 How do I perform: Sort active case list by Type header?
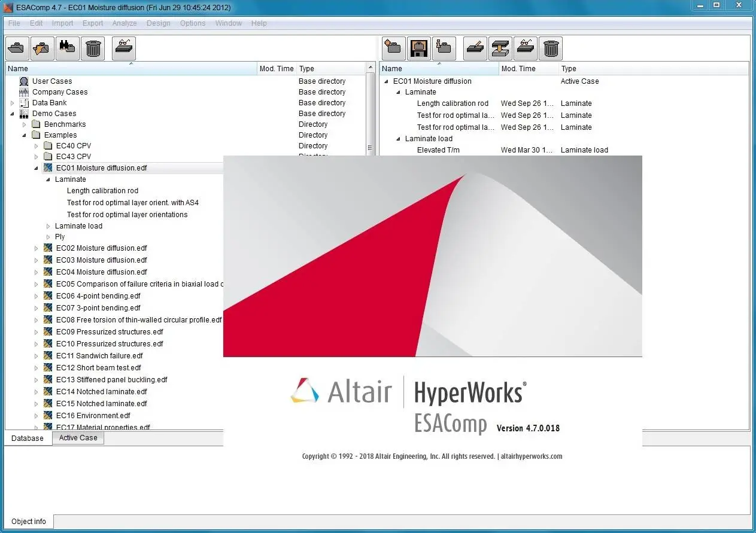coord(654,69)
